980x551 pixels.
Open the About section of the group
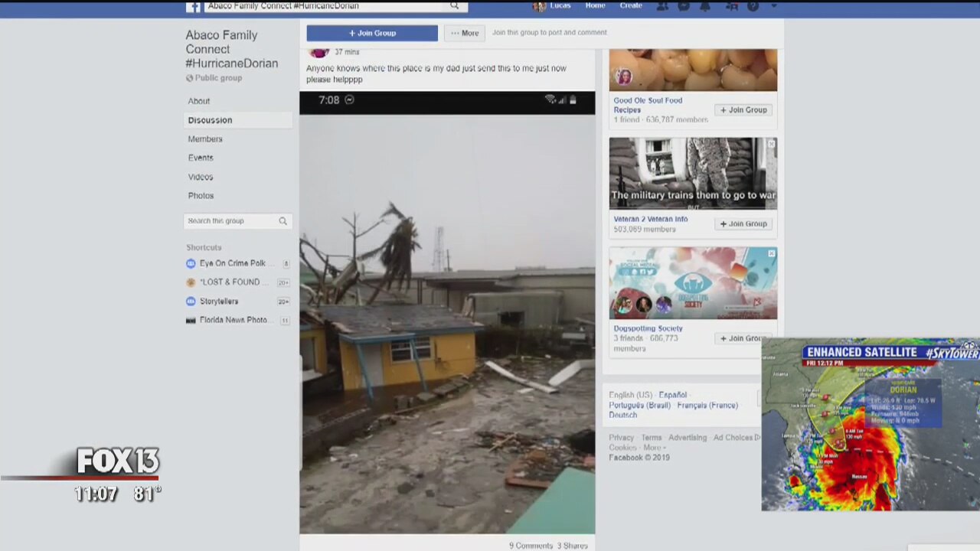point(199,101)
